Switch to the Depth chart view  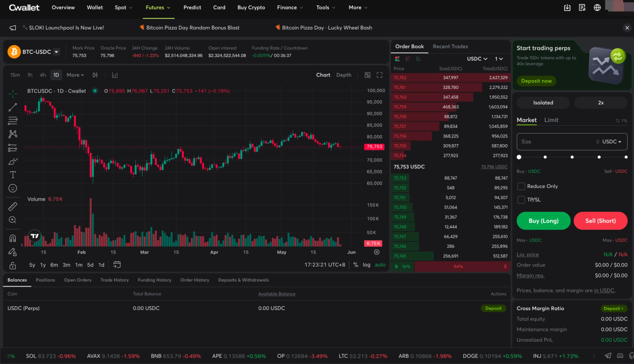coord(344,75)
